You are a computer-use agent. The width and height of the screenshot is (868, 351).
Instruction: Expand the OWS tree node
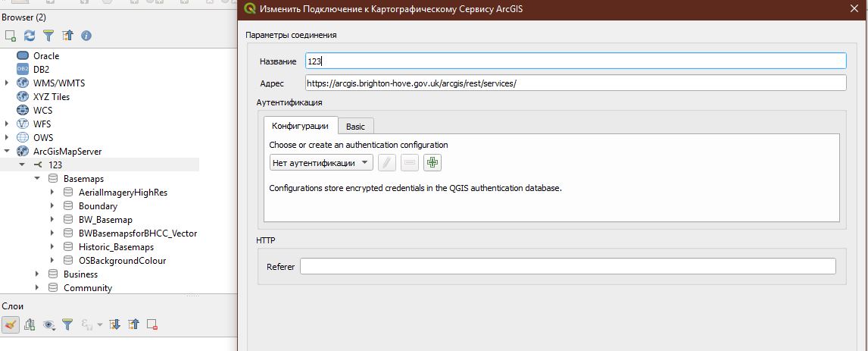pyautogui.click(x=7, y=137)
